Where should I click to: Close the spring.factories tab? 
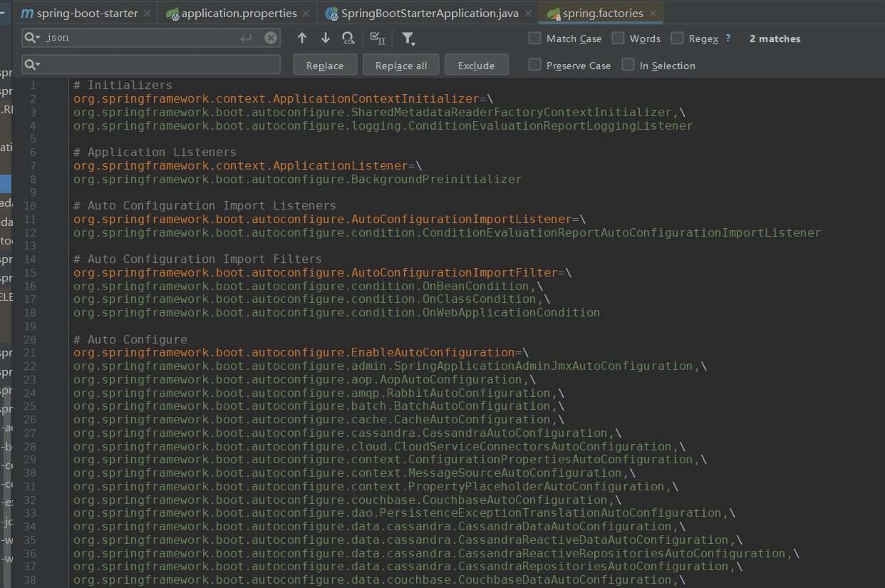point(653,14)
